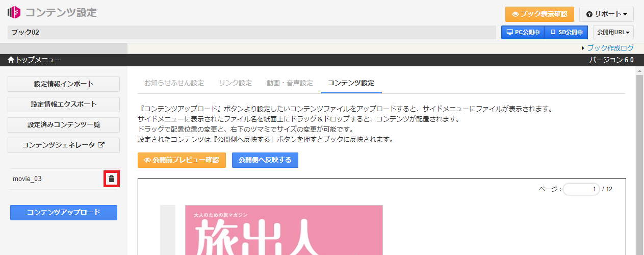Switch to お知らせふせん設定 tab

coord(174,83)
